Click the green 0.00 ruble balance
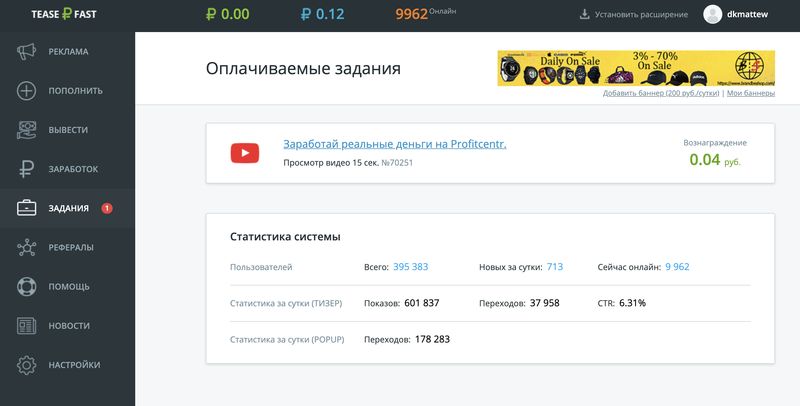The image size is (800, 406). pos(226,15)
